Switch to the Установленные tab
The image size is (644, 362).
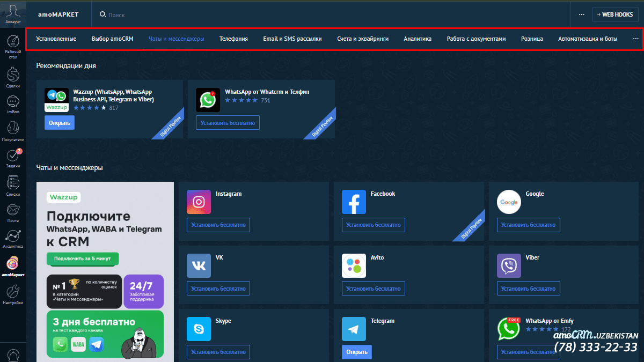click(56, 39)
